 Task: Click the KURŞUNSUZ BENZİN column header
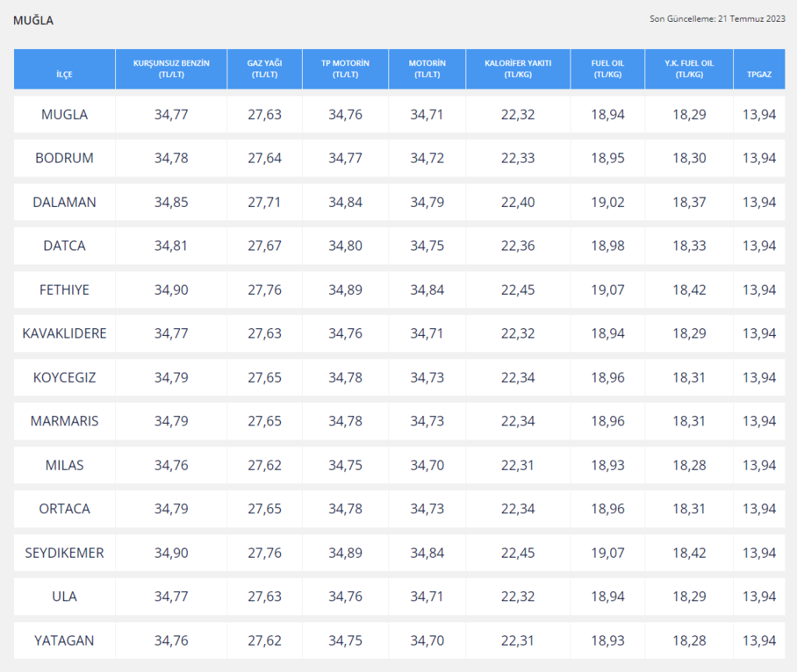(171, 68)
